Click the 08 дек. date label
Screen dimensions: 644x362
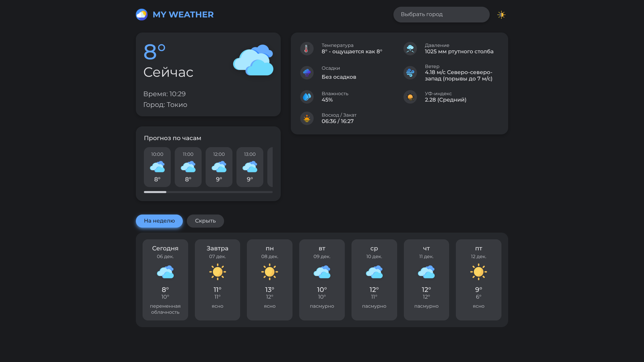pyautogui.click(x=270, y=256)
